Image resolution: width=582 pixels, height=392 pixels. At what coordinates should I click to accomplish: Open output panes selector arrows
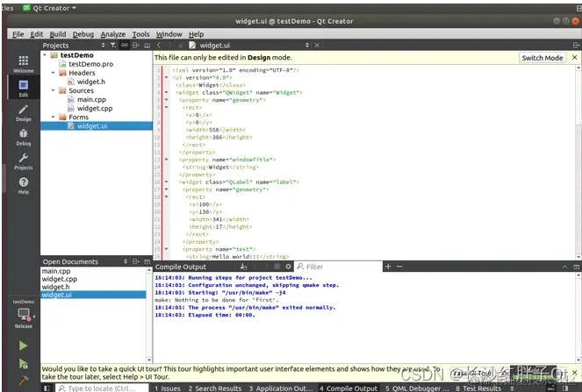click(x=513, y=388)
